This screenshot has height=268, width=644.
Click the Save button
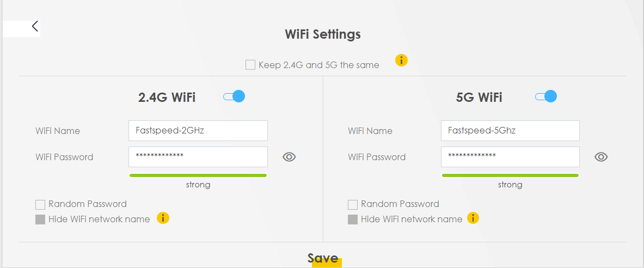click(x=323, y=259)
